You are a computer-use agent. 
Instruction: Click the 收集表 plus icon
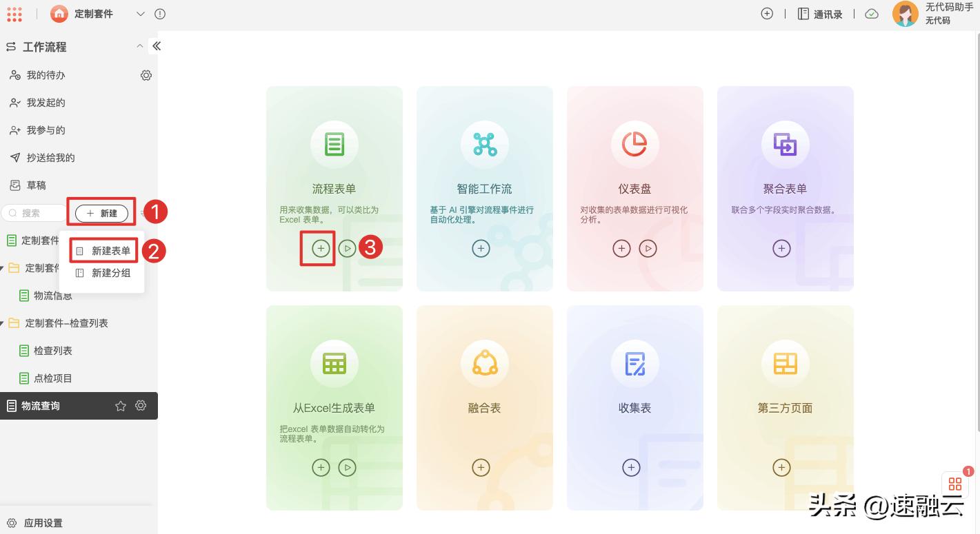pyautogui.click(x=632, y=467)
